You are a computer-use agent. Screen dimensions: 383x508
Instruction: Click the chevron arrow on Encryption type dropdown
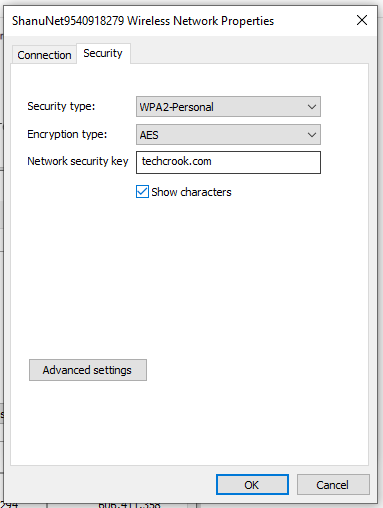point(312,135)
